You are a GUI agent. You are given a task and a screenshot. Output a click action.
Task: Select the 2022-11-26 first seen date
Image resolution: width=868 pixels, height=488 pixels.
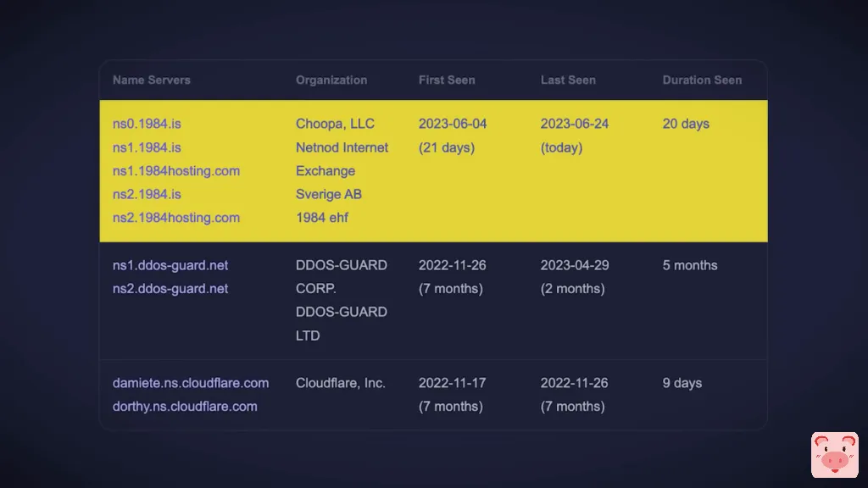click(x=453, y=265)
